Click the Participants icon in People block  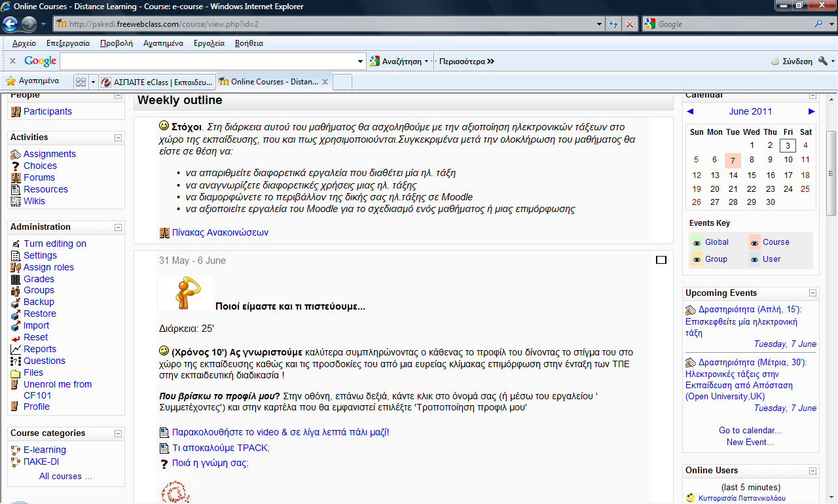coord(16,111)
